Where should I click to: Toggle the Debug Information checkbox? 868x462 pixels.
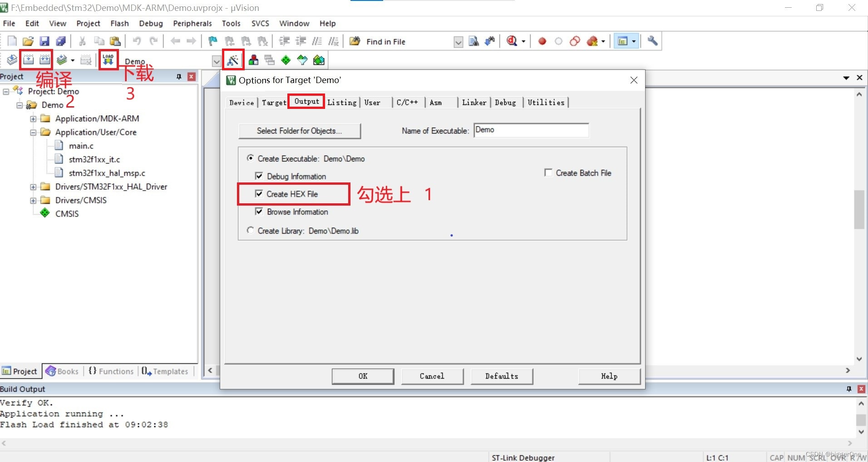click(259, 176)
